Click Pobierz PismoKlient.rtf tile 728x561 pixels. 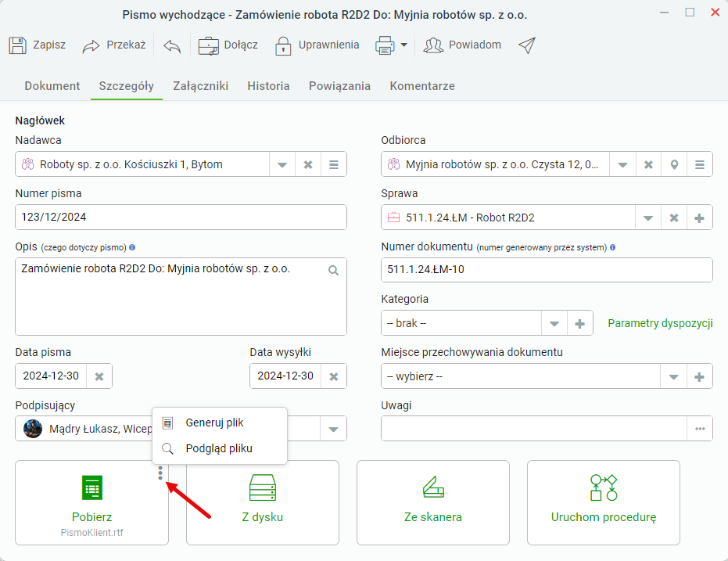pyautogui.click(x=92, y=503)
